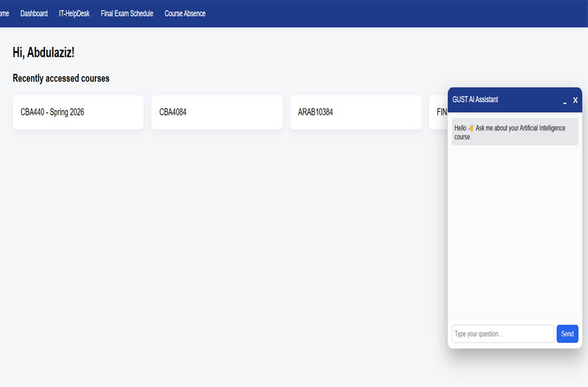Click the 'Recently accessed courses' heading
Image resolution: width=588 pixels, height=387 pixels.
pyautogui.click(x=61, y=78)
